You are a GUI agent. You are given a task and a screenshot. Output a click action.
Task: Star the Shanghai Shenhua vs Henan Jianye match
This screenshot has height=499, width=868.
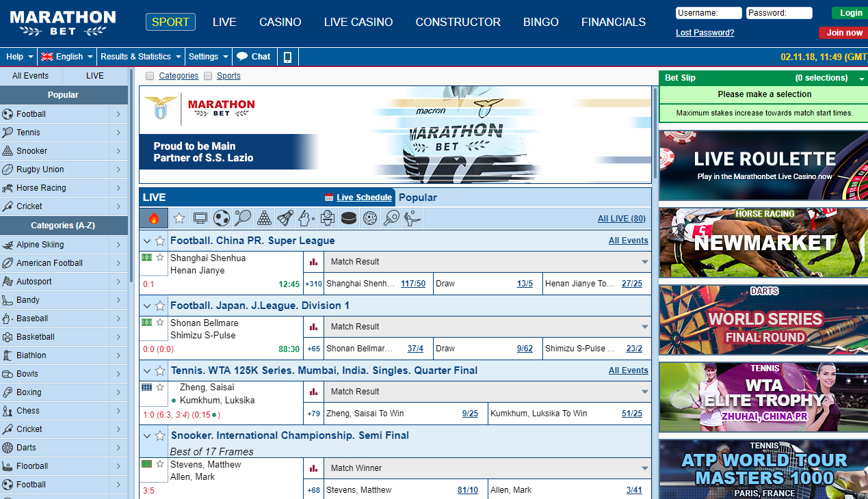click(160, 257)
